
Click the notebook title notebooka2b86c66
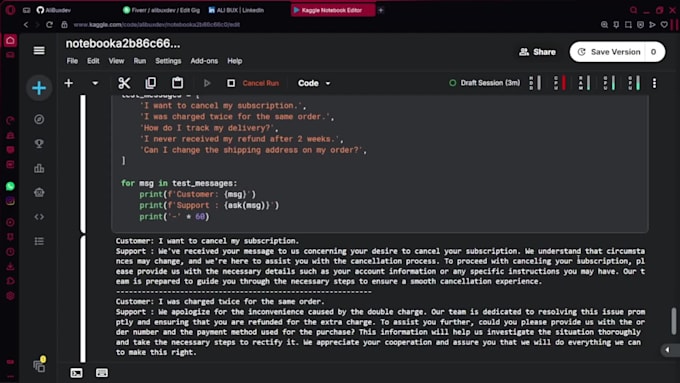tap(123, 44)
